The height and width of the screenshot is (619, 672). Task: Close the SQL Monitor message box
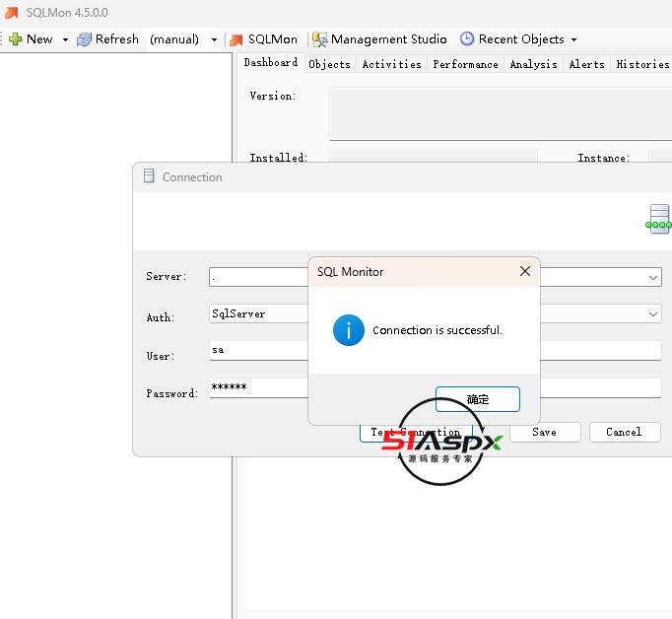[x=525, y=271]
